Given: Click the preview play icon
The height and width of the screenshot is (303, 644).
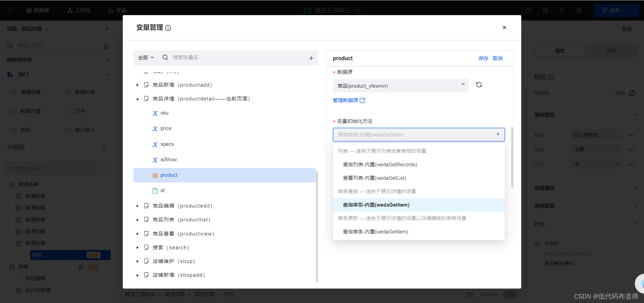Looking at the screenshot, I should pos(562,10).
